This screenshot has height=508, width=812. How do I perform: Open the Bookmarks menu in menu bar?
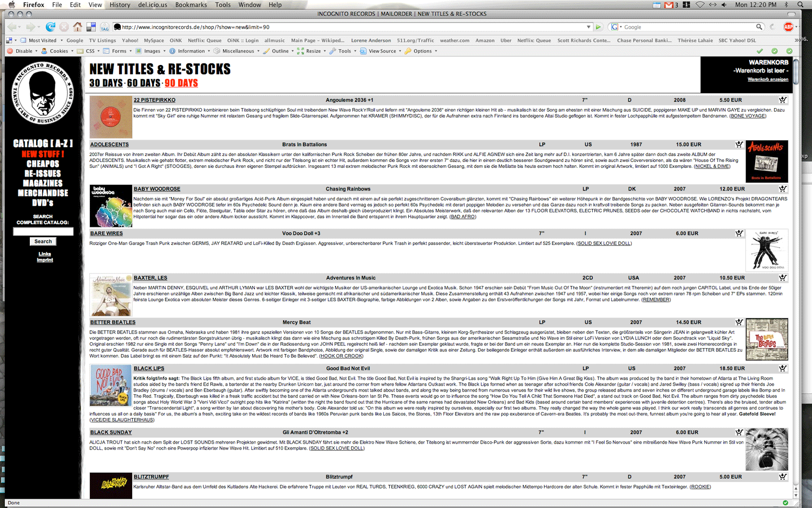point(191,5)
